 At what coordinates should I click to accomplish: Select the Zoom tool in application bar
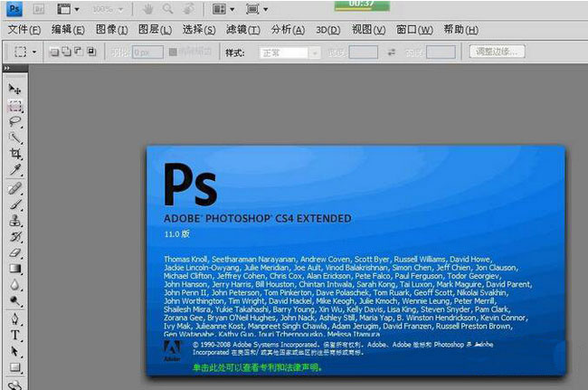click(x=167, y=9)
